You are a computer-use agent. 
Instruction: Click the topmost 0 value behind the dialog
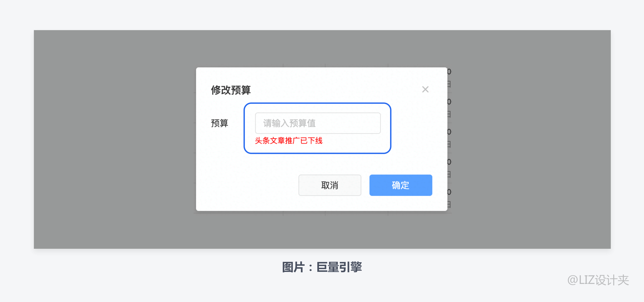[449, 72]
